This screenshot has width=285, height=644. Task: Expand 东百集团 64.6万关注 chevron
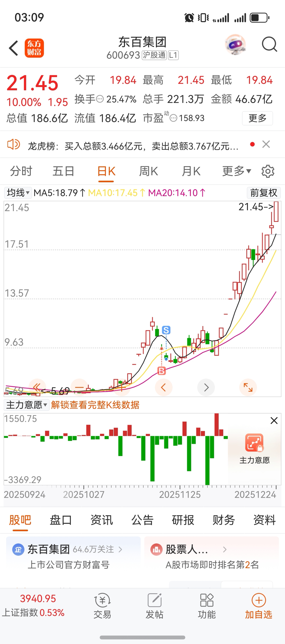[x=120, y=549]
